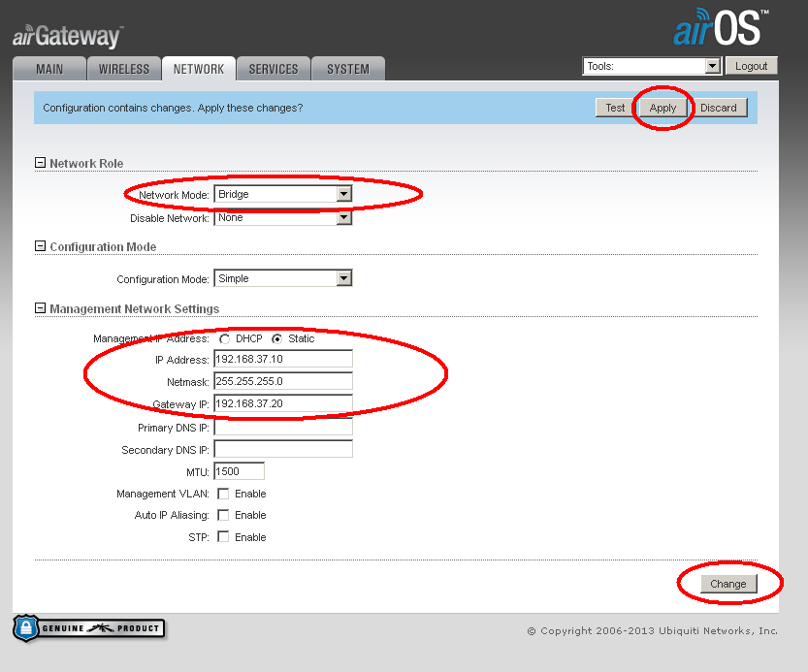Viewport: 808px width, 672px height.
Task: Click the copyright Ubiquiti Networks text
Action: pyautogui.click(x=653, y=630)
